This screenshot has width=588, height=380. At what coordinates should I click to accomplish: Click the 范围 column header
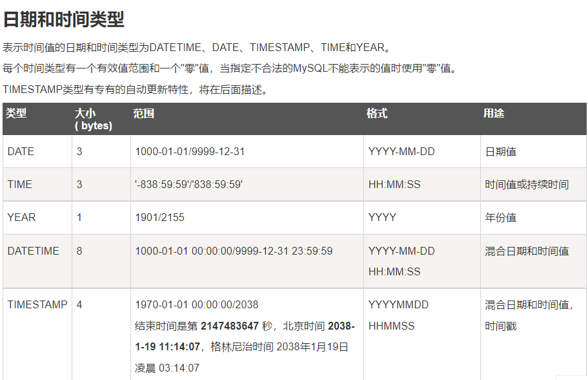coord(144,113)
